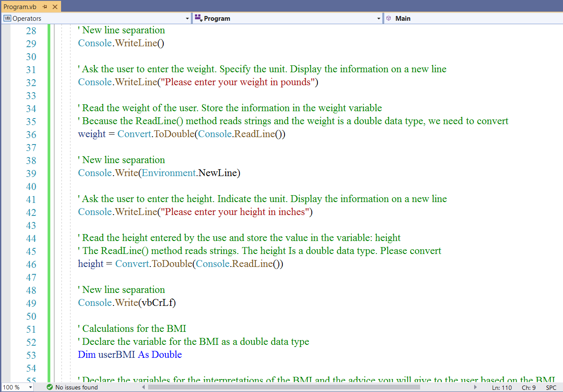
Task: Click the comment starting 'Ask the user to enter the height'
Action: [x=262, y=199]
